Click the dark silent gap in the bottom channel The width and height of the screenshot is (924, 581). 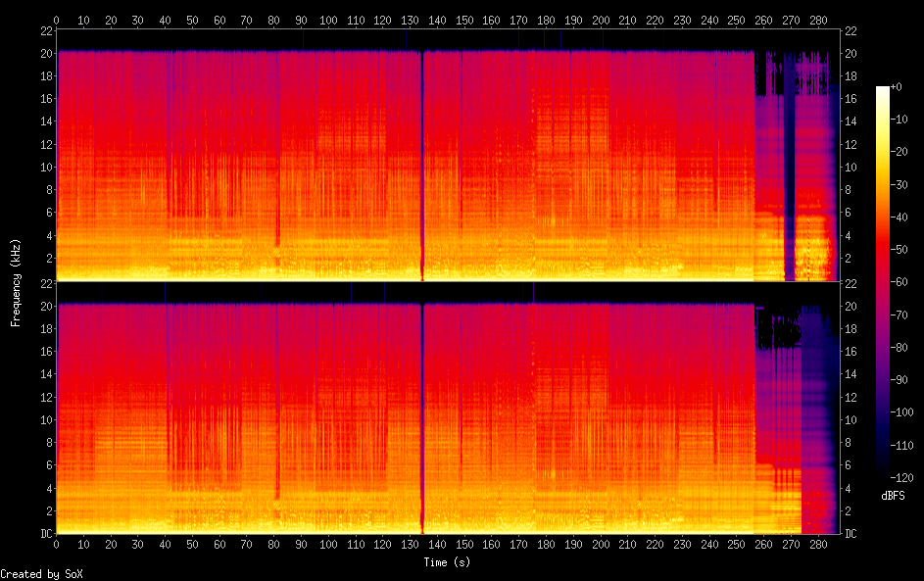pos(422,421)
